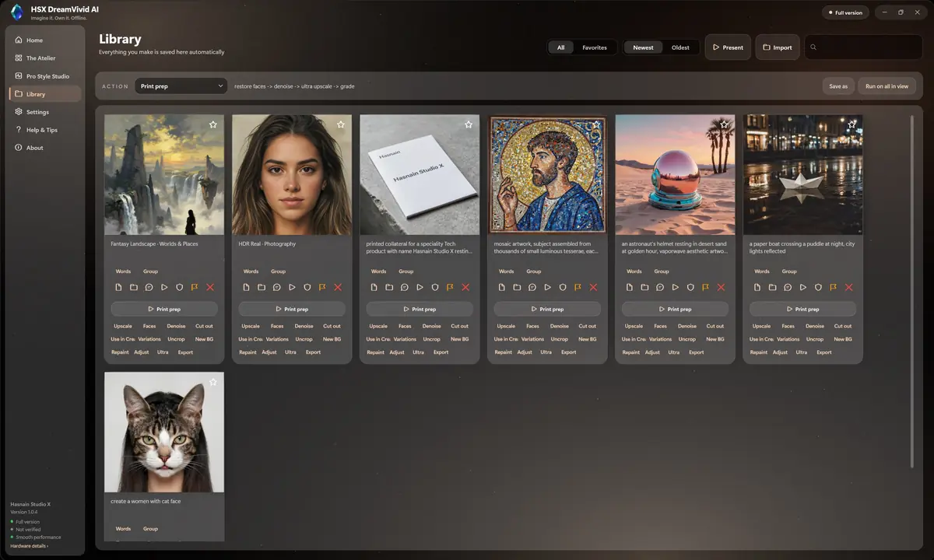
Task: Open Help & Tips
Action: 44,130
